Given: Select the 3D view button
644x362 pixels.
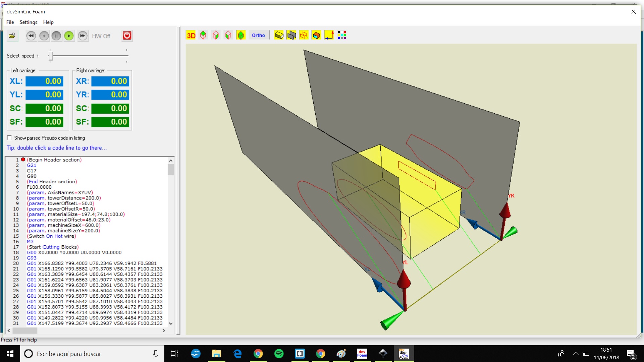Looking at the screenshot, I should tap(191, 35).
